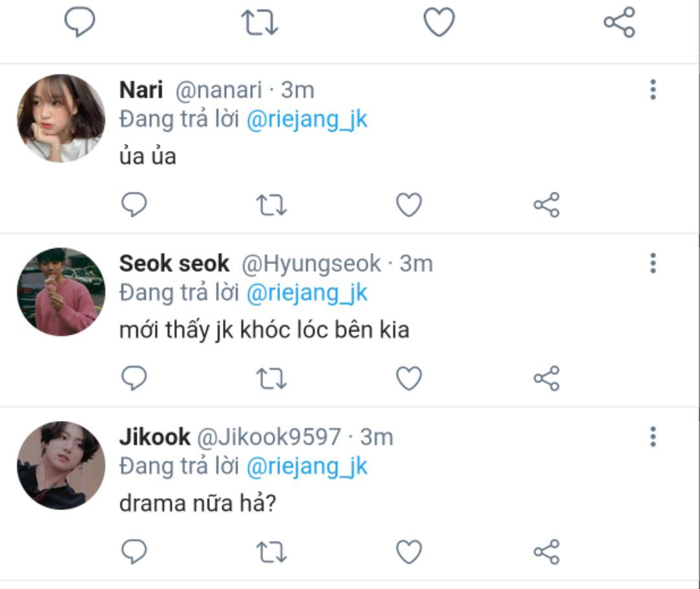Image resolution: width=700 pixels, height=589 pixels.
Task: Open @riejang_jk link in Jikook's reply
Action: coord(307,466)
